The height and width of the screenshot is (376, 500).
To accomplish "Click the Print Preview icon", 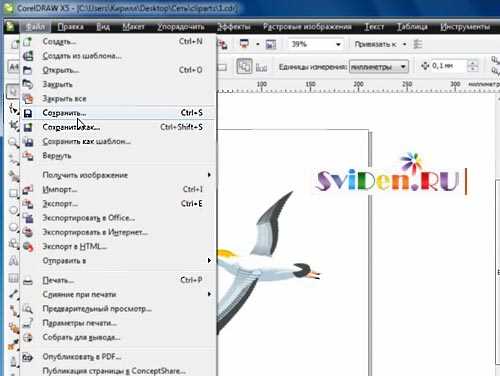I will (x=28, y=309).
